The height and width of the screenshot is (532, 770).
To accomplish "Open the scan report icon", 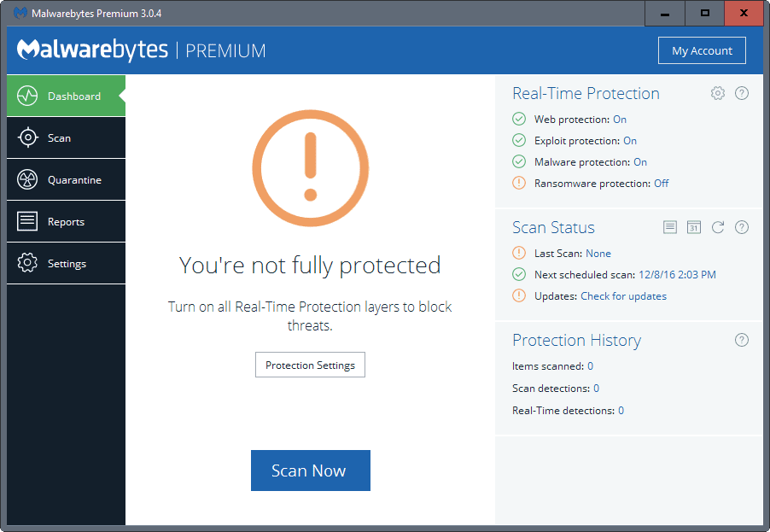I will coord(670,227).
